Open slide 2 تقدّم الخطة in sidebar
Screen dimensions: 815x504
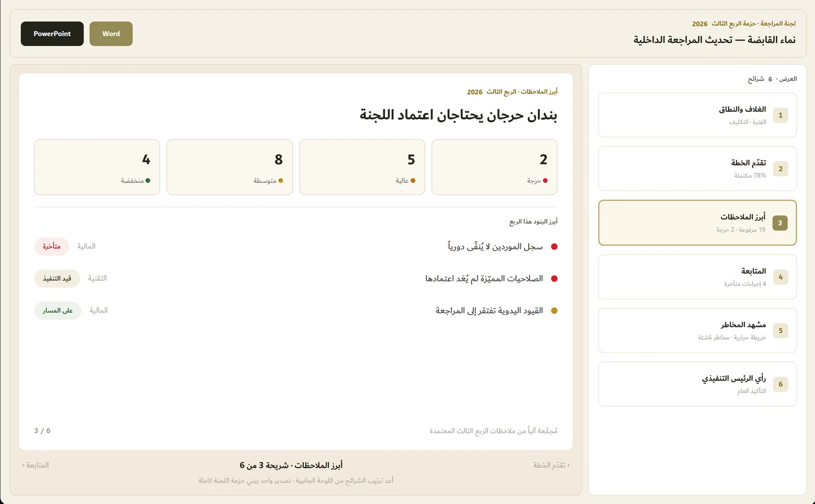[x=697, y=169]
